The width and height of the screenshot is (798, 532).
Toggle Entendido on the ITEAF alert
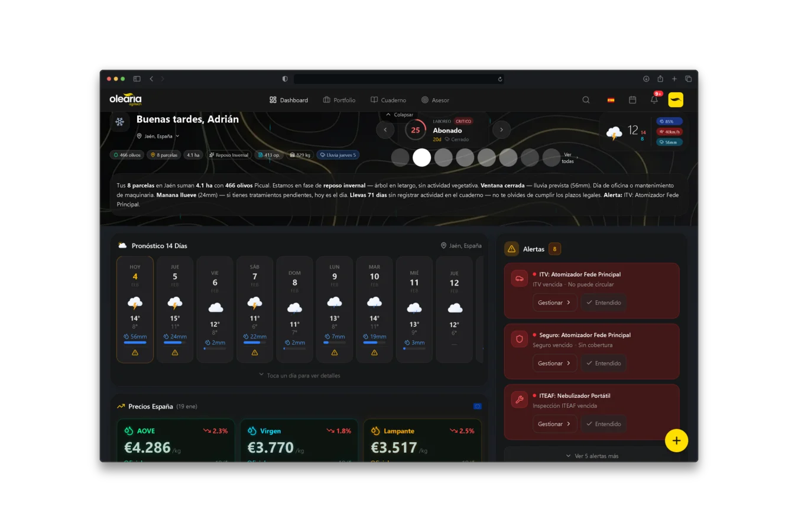[603, 423]
